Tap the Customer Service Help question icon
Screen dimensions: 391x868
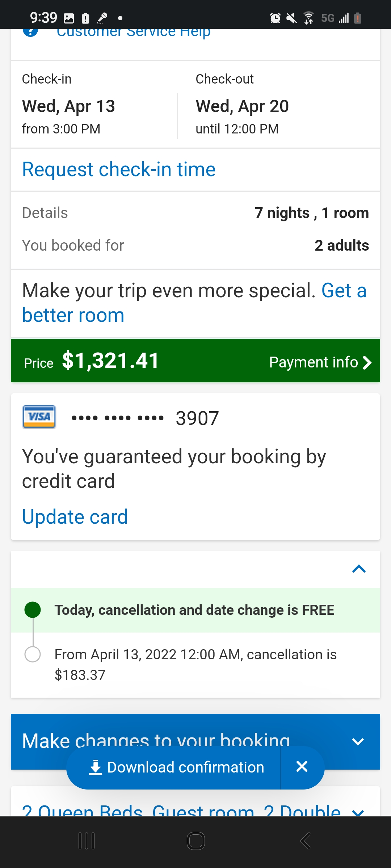(30, 32)
